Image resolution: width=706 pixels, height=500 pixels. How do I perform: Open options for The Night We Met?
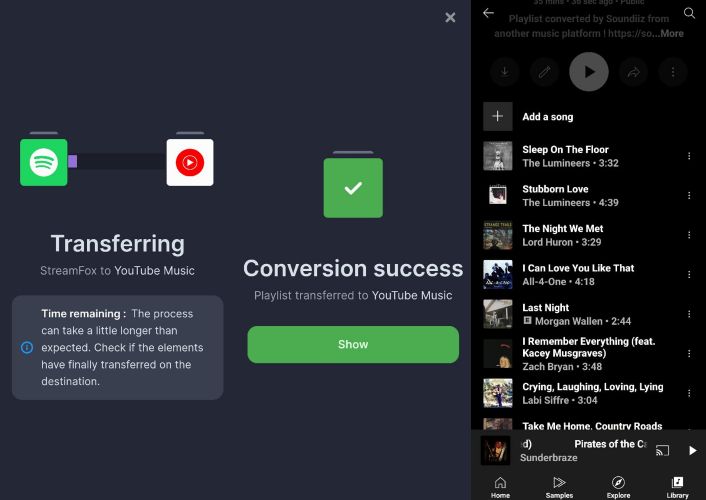(x=689, y=235)
